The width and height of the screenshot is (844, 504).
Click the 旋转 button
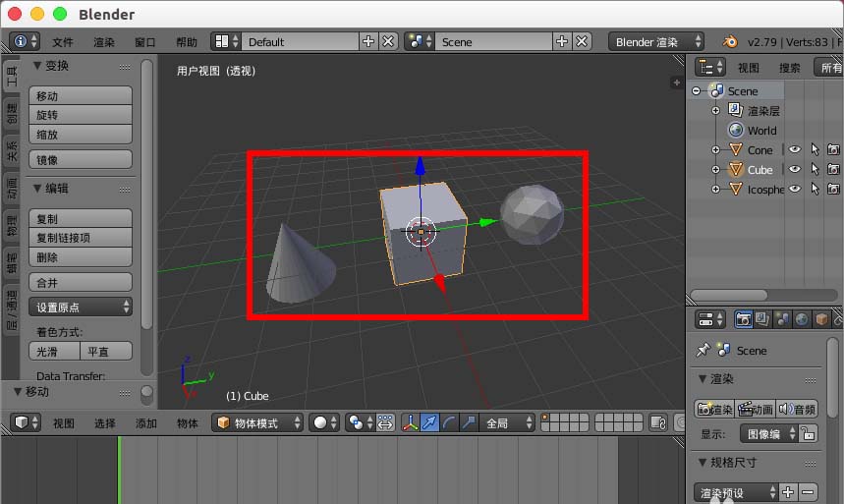(81, 115)
